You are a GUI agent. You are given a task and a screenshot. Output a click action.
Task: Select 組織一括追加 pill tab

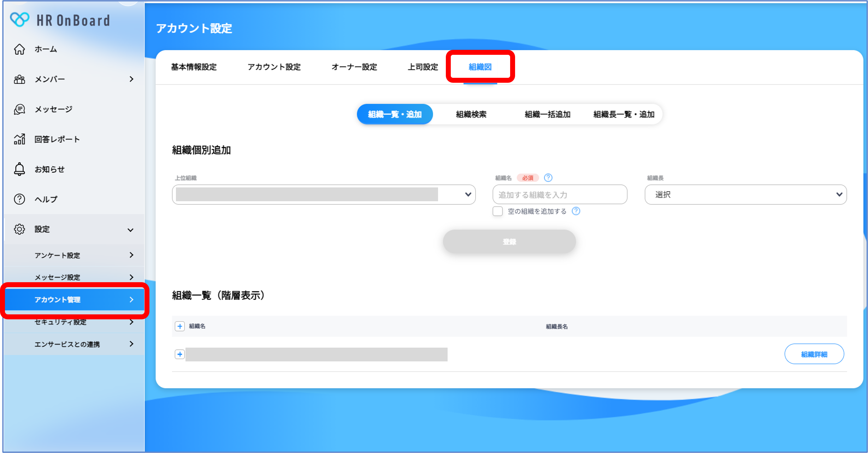coord(548,114)
